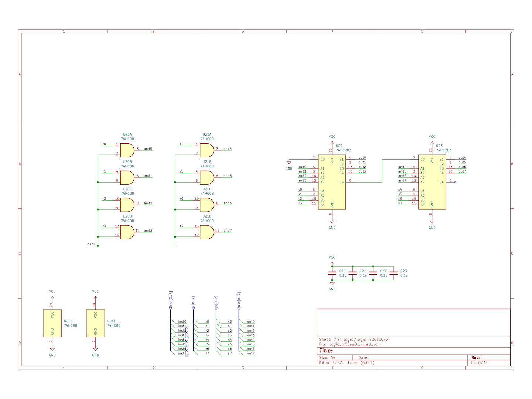Select the inst[0..7] bus label
Viewport: 532px width, 399px height.
(x=171, y=300)
